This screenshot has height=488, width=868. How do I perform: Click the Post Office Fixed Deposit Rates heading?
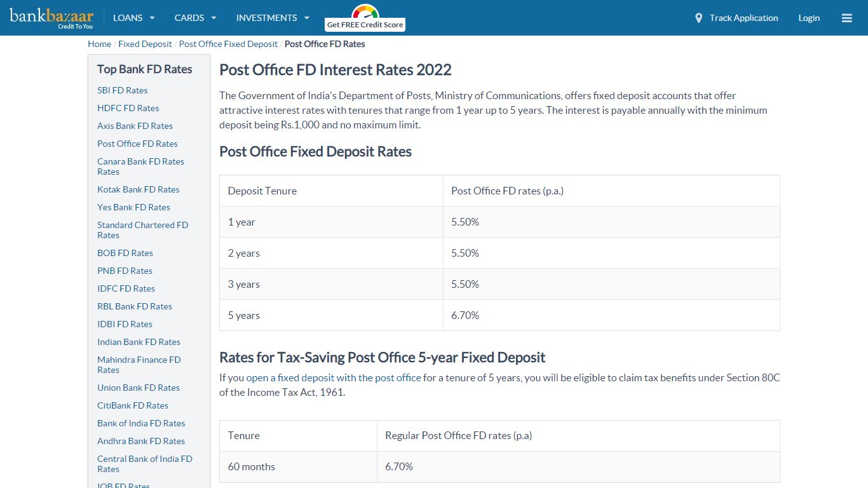315,152
